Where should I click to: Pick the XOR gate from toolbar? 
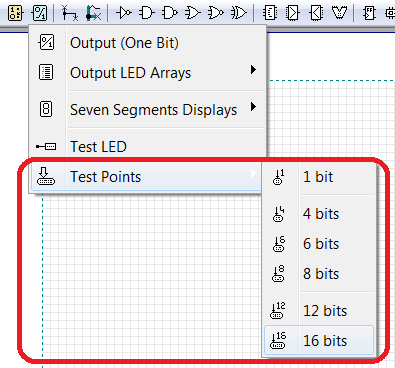tap(239, 13)
